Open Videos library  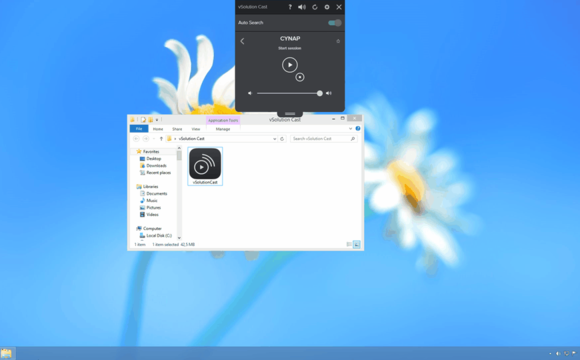pos(152,215)
